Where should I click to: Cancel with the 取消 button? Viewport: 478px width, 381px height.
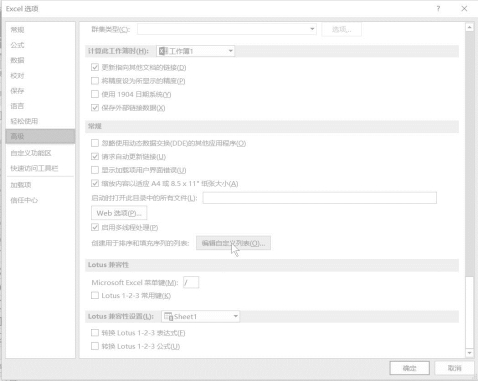(x=454, y=368)
